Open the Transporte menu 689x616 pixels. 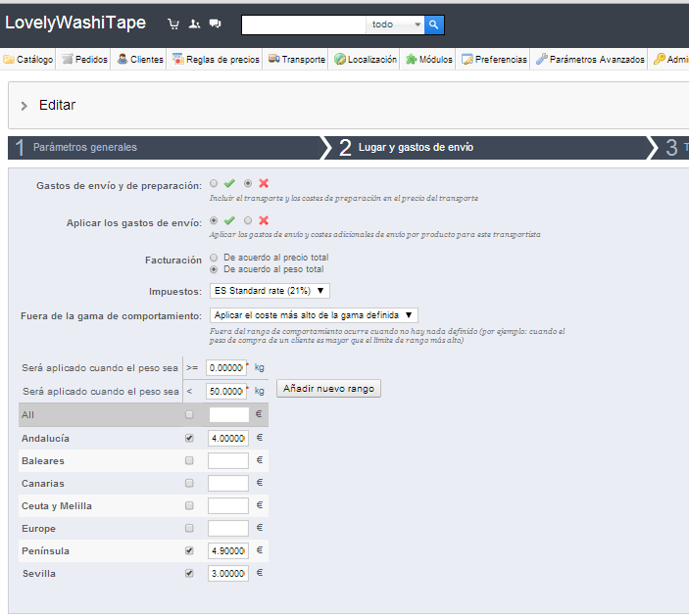tap(297, 60)
